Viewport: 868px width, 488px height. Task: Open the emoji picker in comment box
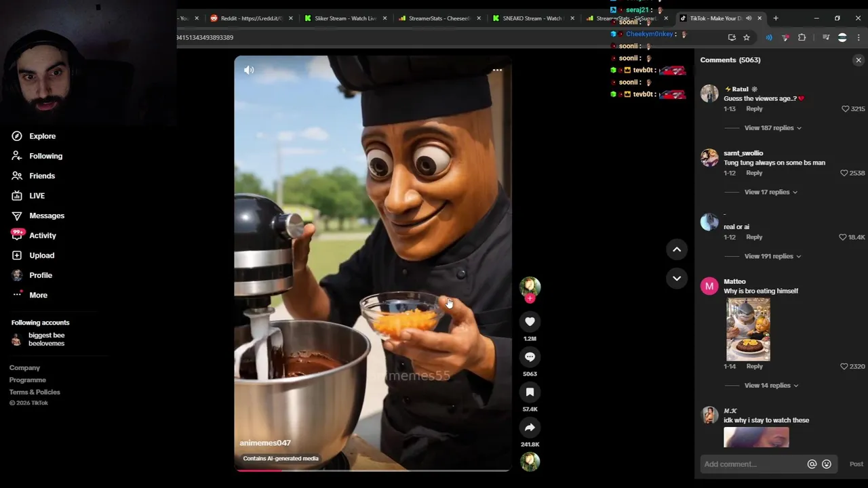pos(826,464)
